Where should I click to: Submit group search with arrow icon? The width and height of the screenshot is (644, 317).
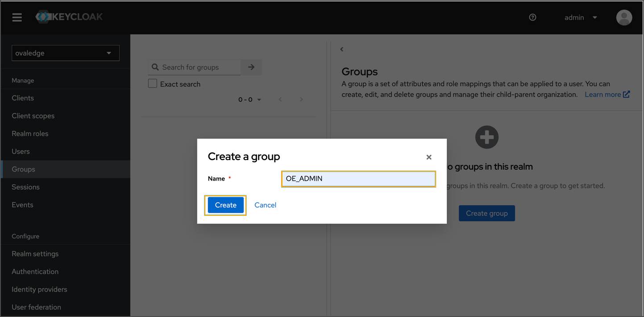(x=251, y=67)
